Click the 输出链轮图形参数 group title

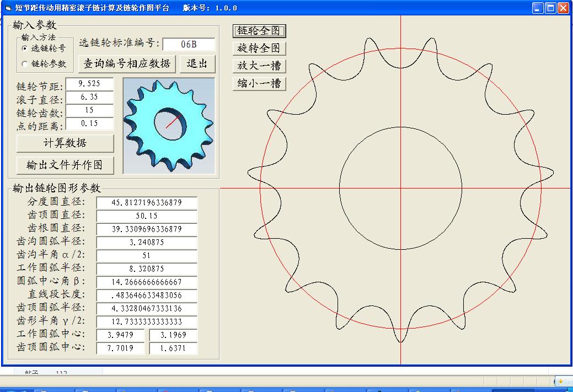tap(57, 188)
